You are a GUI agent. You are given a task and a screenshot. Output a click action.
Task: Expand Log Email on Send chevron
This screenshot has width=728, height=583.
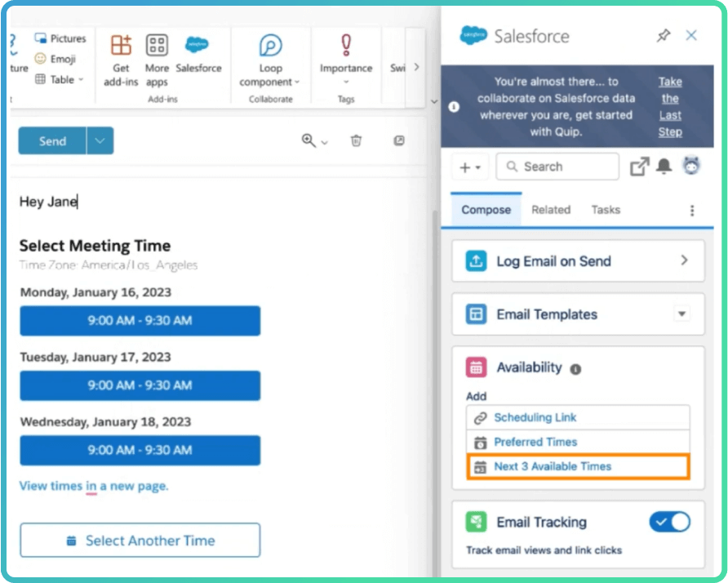684,260
